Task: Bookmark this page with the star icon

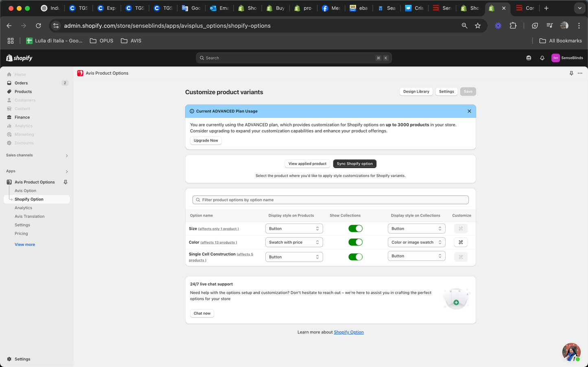Action: tap(478, 26)
